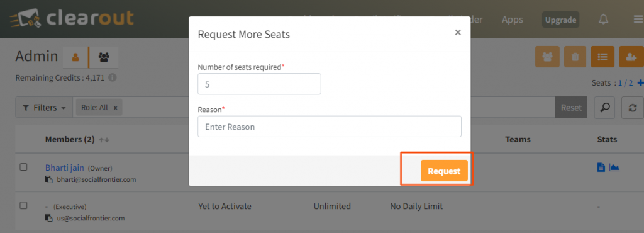
Task: Expand the Filters dropdown
Action: pos(44,108)
